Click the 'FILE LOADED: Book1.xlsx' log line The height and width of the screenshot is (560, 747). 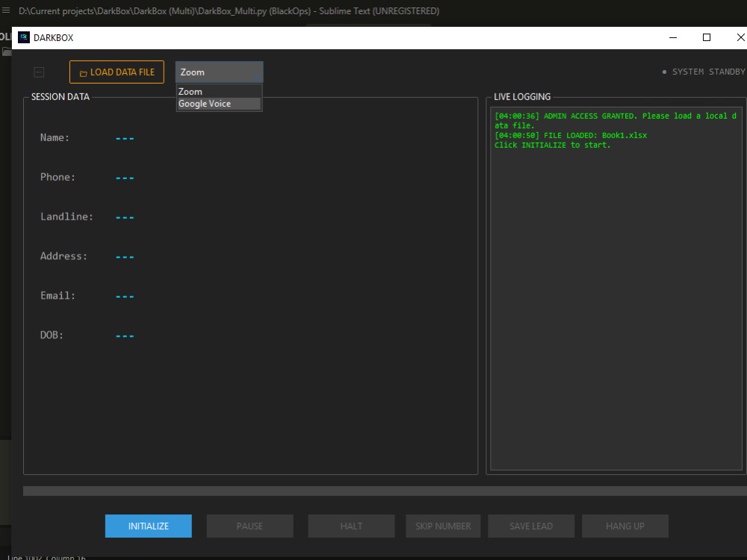click(x=571, y=135)
